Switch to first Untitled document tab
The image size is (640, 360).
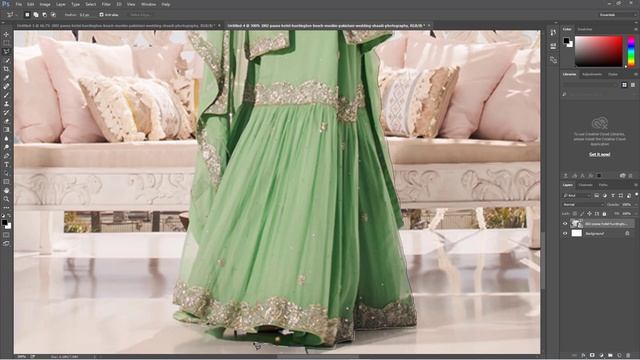(x=116, y=26)
